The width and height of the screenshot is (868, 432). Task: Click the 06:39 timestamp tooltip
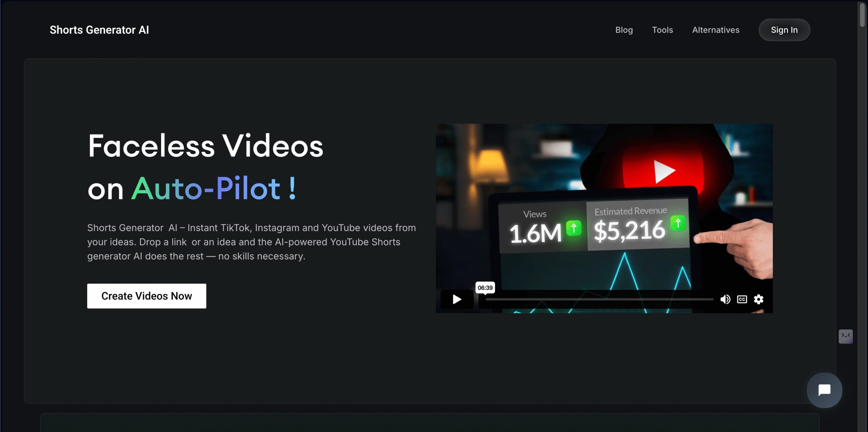(x=485, y=288)
